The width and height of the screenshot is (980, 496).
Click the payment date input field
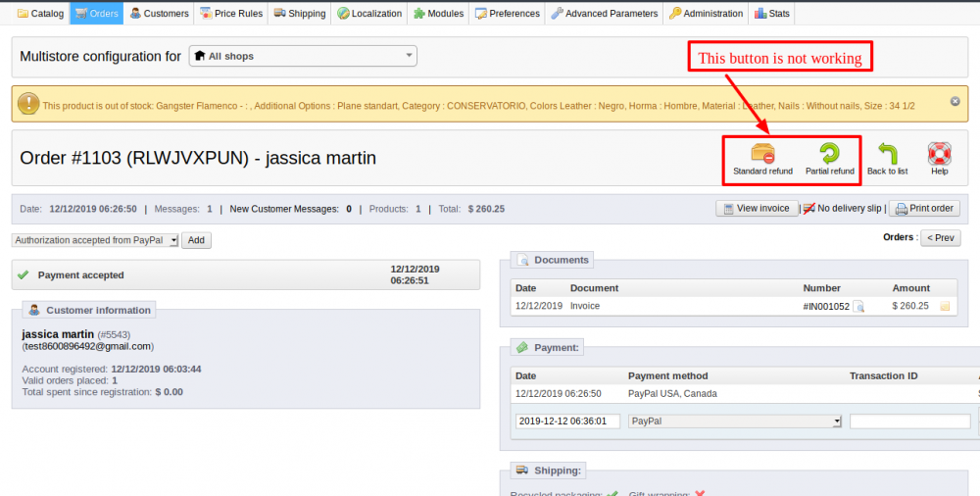568,421
